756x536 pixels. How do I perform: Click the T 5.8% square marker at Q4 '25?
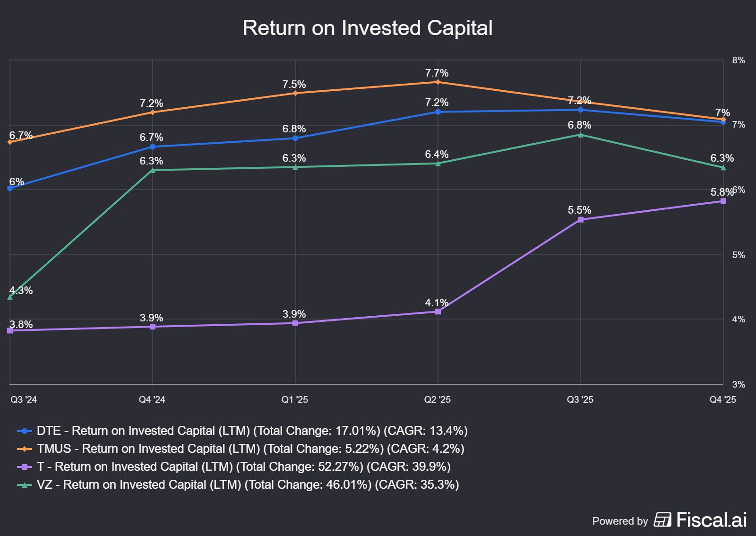723,201
